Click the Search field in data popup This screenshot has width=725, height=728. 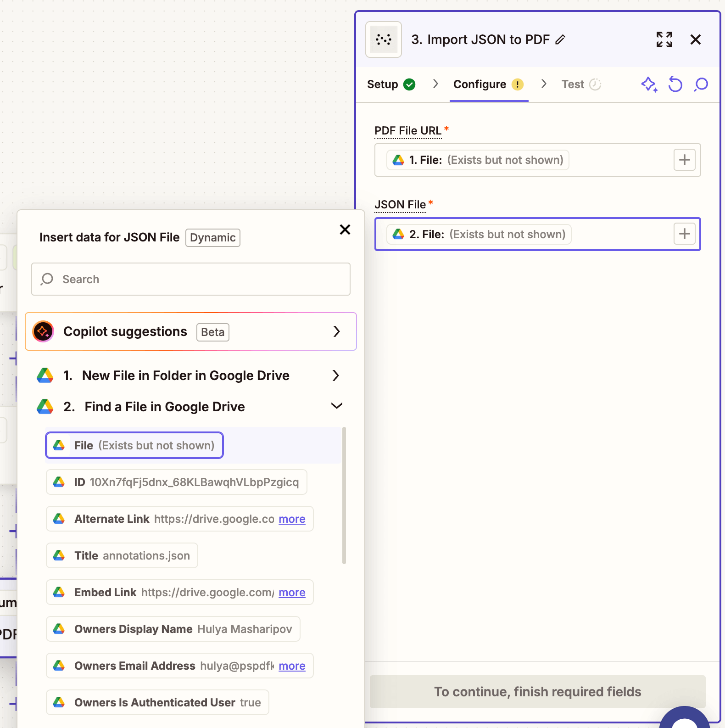(191, 279)
